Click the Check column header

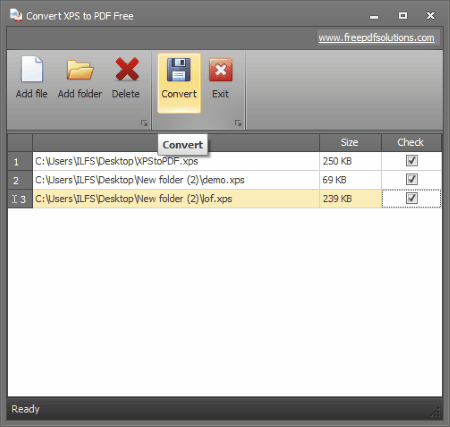tap(411, 143)
